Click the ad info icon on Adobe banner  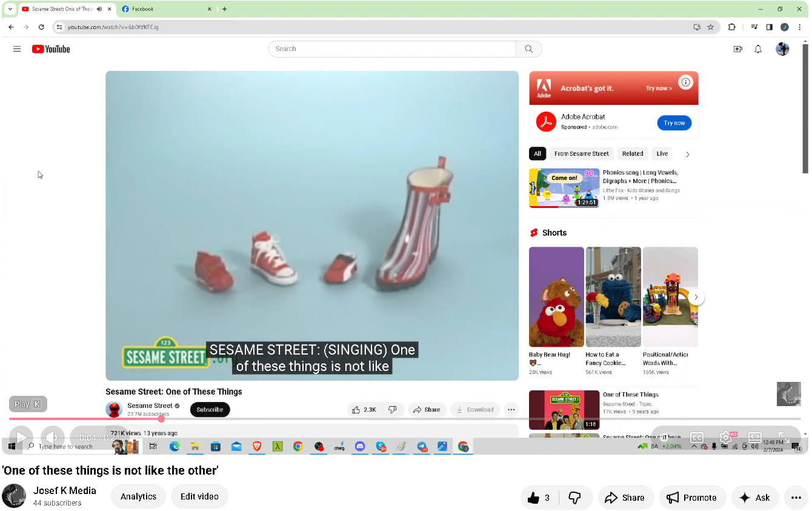pos(685,82)
